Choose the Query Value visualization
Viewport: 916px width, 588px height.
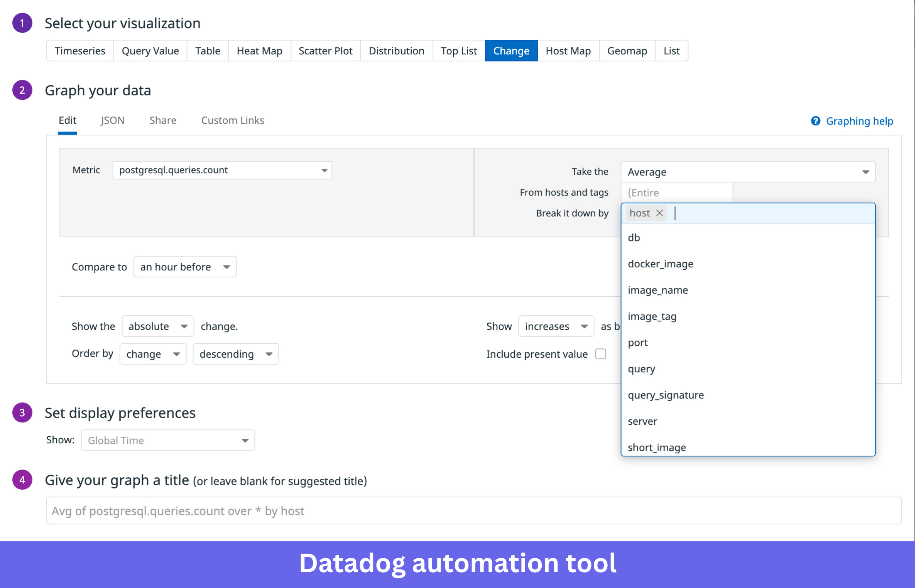[150, 51]
